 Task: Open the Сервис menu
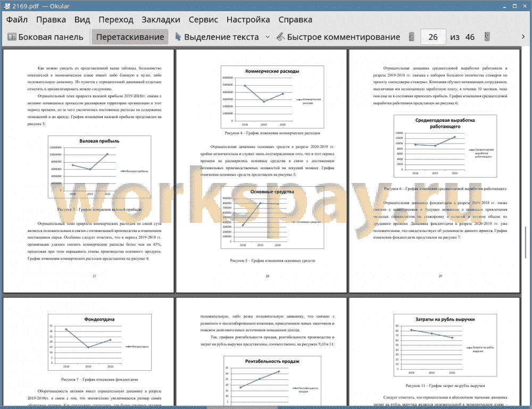click(203, 20)
